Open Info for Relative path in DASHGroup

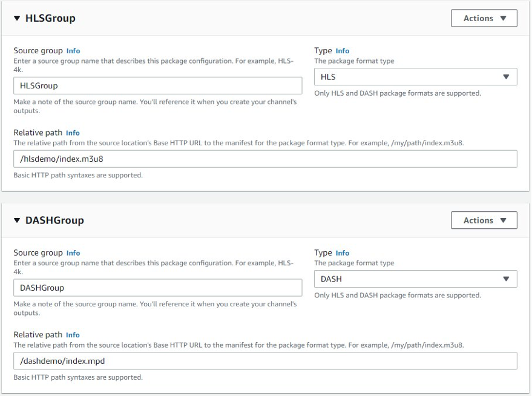click(74, 335)
